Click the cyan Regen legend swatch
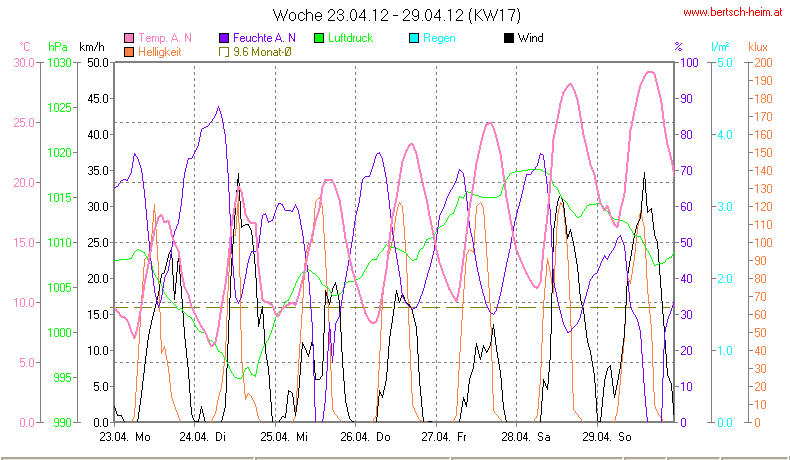Screen dimensions: 790x460 tap(414, 38)
